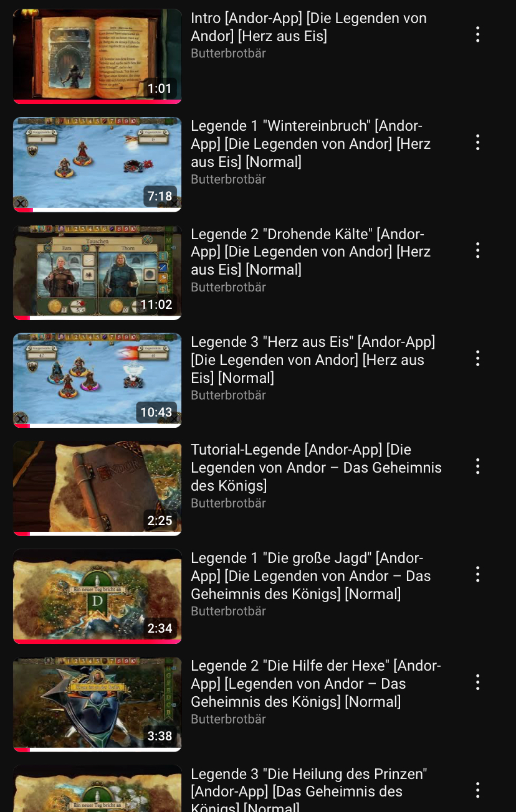Click the red progress bar under Intro thumbnail
Screen dimensions: 516x812
point(97,101)
